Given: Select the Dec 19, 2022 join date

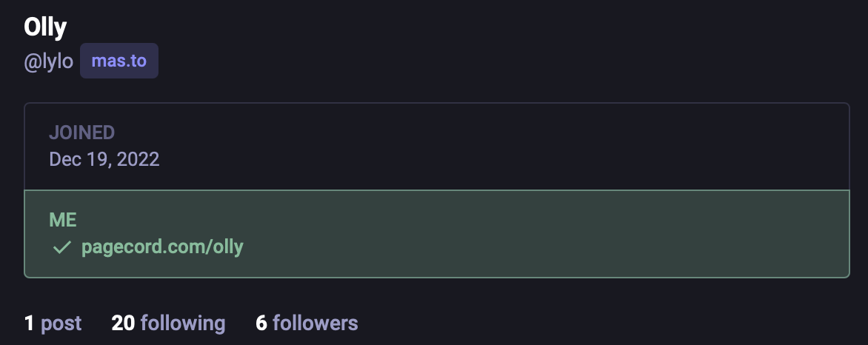Looking at the screenshot, I should (104, 159).
